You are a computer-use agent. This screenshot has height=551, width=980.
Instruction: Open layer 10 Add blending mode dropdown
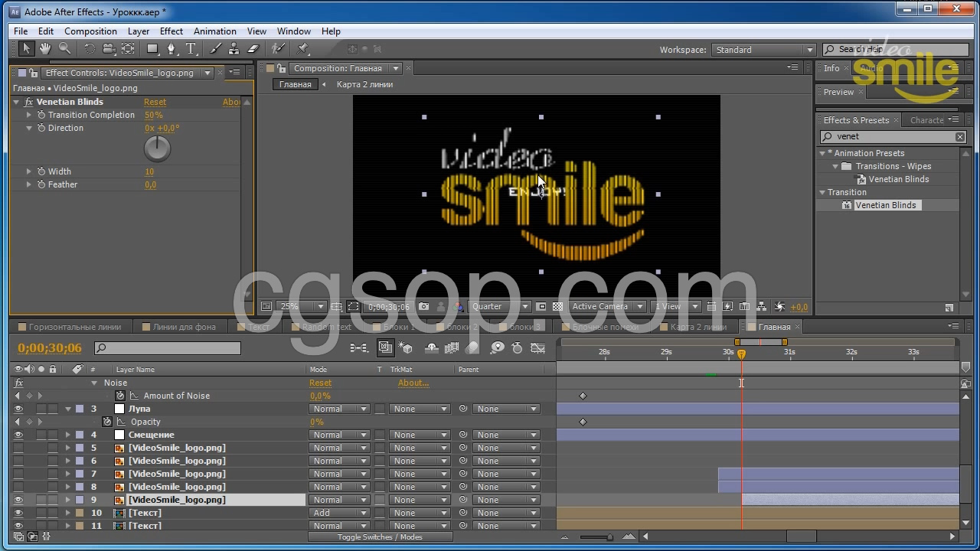(x=340, y=513)
